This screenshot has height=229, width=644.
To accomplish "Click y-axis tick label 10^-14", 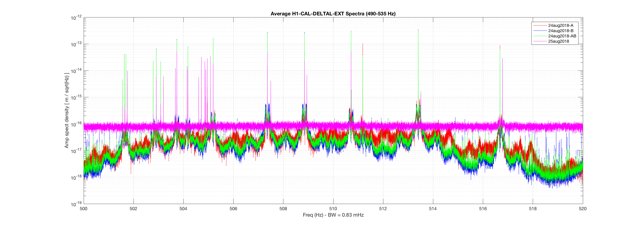I will click(76, 71).
